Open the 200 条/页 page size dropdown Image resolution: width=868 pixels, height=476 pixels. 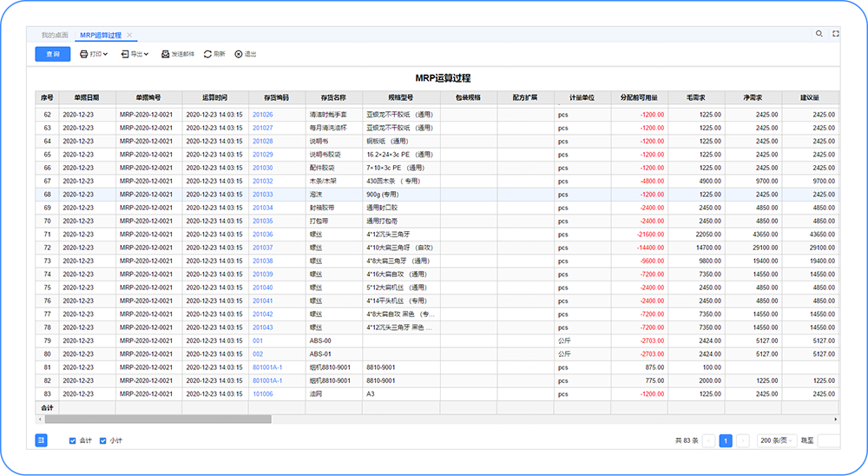pyautogui.click(x=775, y=440)
